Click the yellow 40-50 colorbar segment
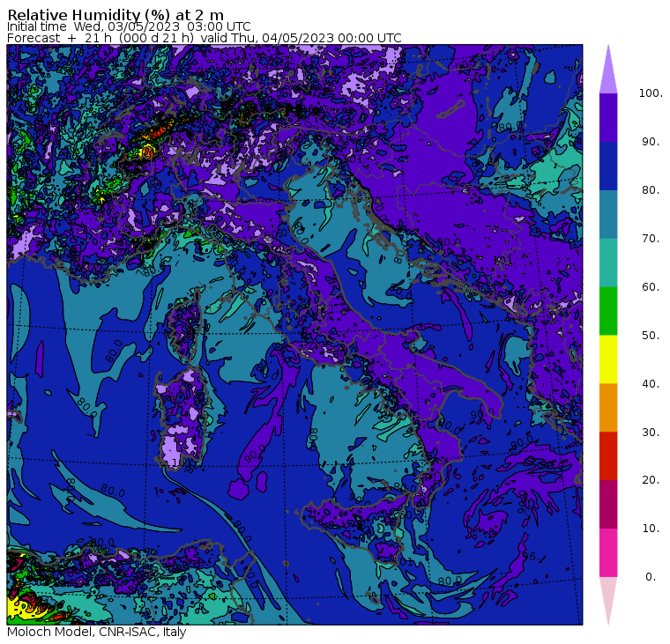This screenshot has height=644, width=670. point(608,359)
